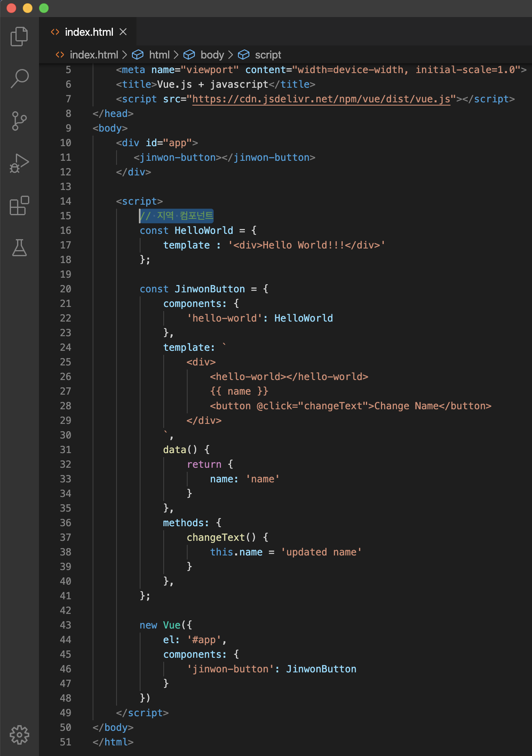Open the breadcrumb chevron after index.html
532x756 pixels.
click(x=125, y=55)
